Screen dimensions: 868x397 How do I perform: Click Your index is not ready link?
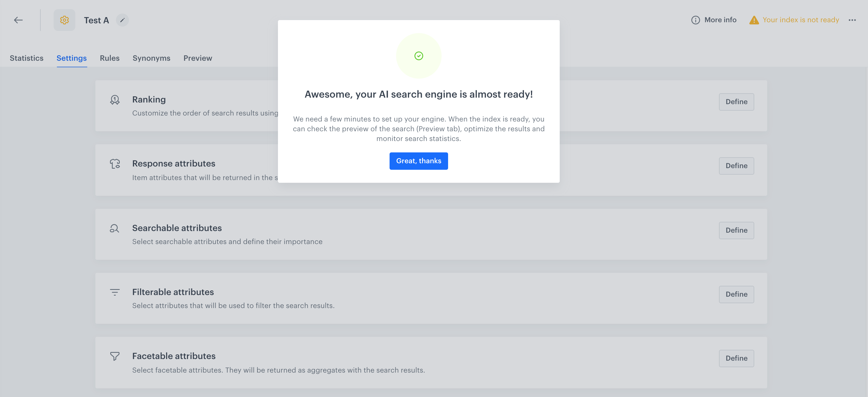[x=801, y=20]
